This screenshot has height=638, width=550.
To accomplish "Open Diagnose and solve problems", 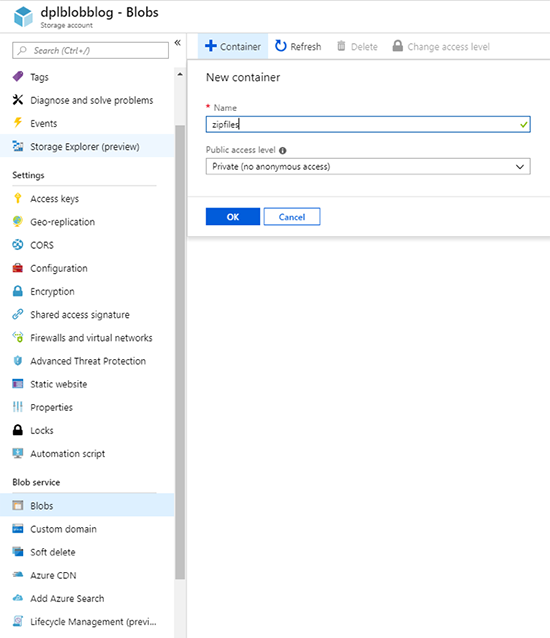I will [x=92, y=100].
